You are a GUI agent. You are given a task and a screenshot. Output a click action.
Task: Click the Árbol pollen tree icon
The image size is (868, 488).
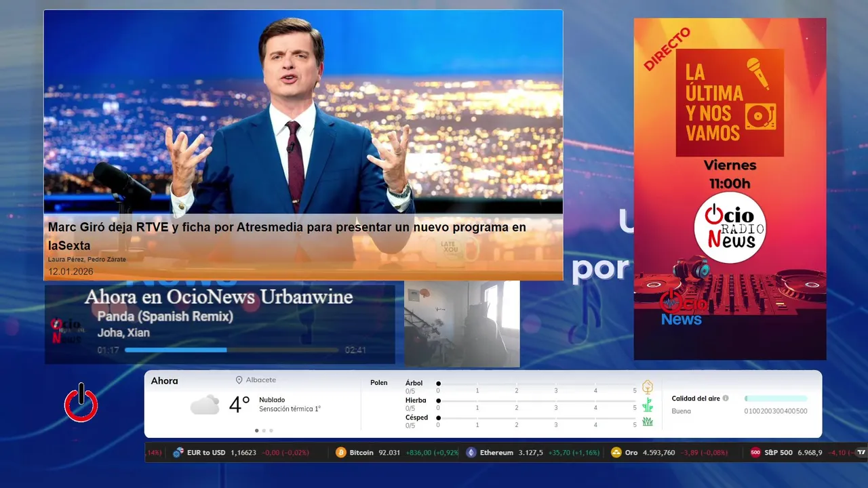coord(648,387)
